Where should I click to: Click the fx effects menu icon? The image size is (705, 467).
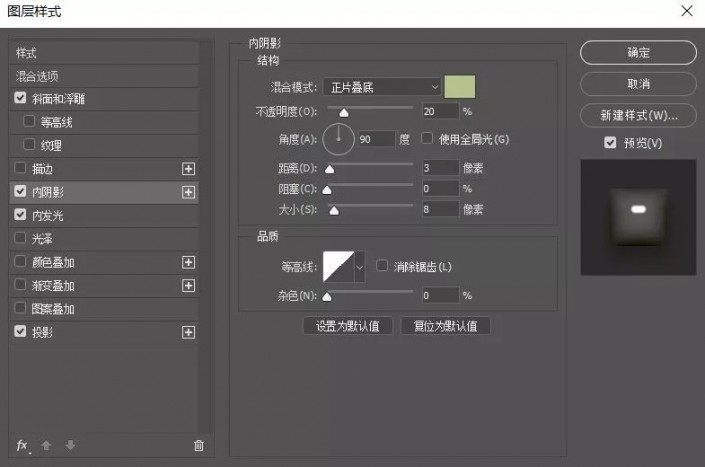[x=22, y=445]
